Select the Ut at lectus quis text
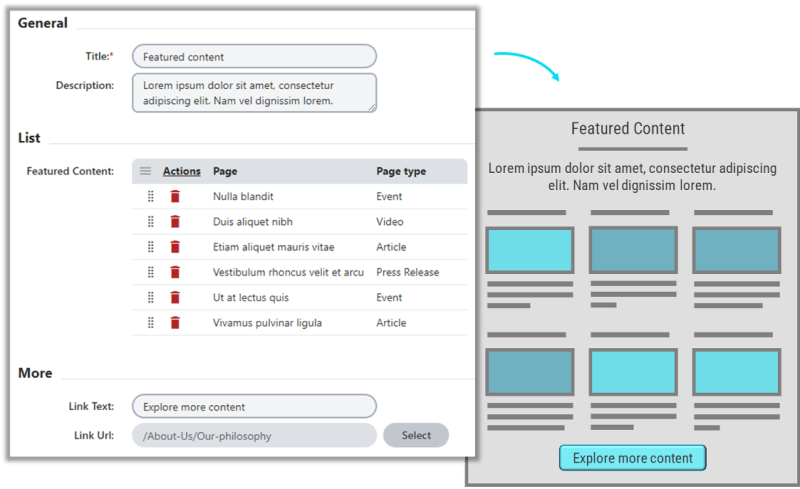 251,298
